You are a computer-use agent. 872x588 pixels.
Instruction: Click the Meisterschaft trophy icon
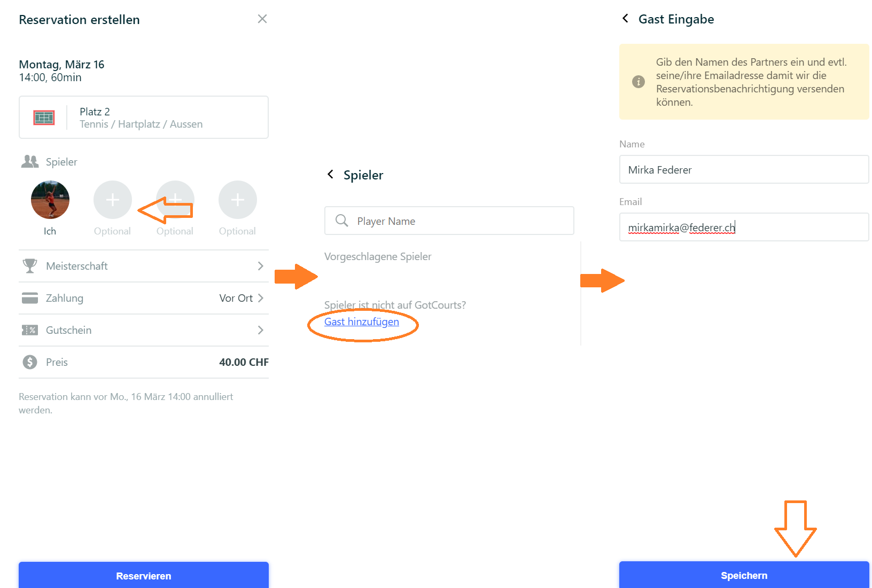(30, 266)
